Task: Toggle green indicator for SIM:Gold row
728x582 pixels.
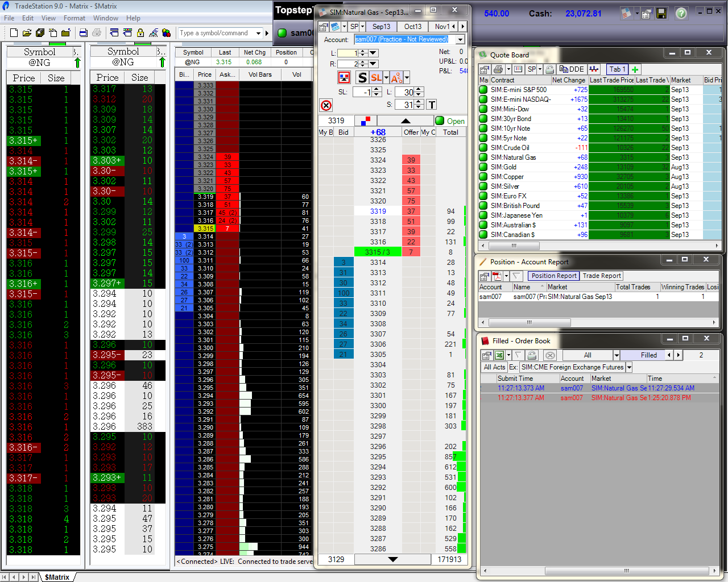Action: pos(483,167)
